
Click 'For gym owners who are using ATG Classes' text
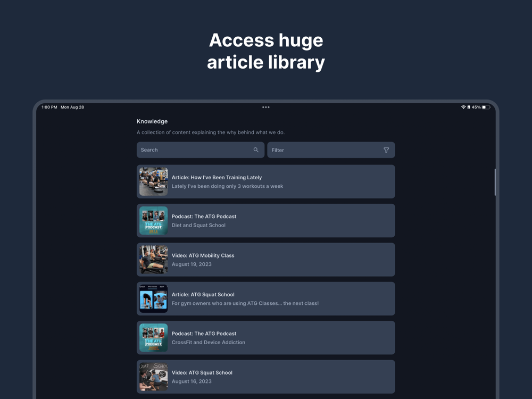coord(245,303)
